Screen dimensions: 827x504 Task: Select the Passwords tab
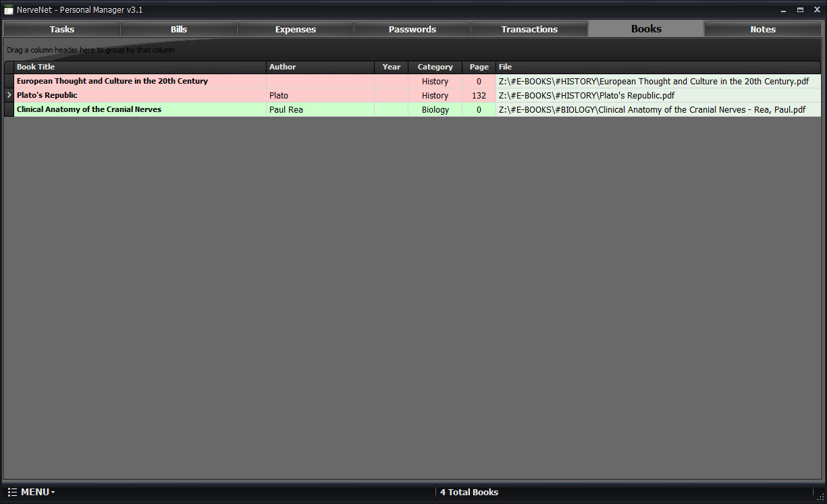tap(412, 29)
